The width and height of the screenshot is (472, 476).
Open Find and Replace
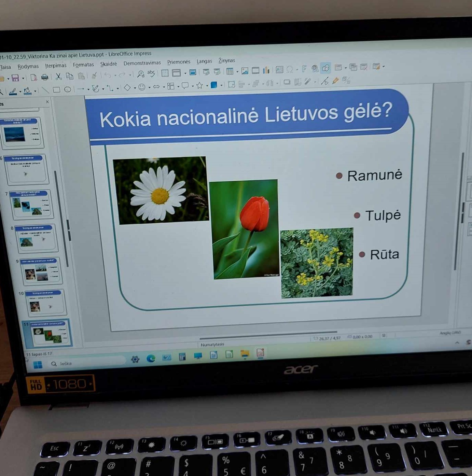coord(140,74)
